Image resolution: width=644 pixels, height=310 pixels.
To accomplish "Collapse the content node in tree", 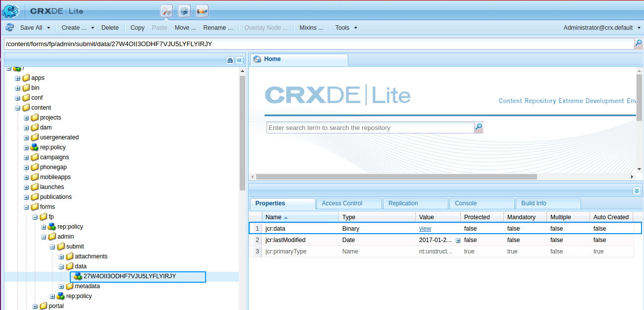I will point(18,108).
